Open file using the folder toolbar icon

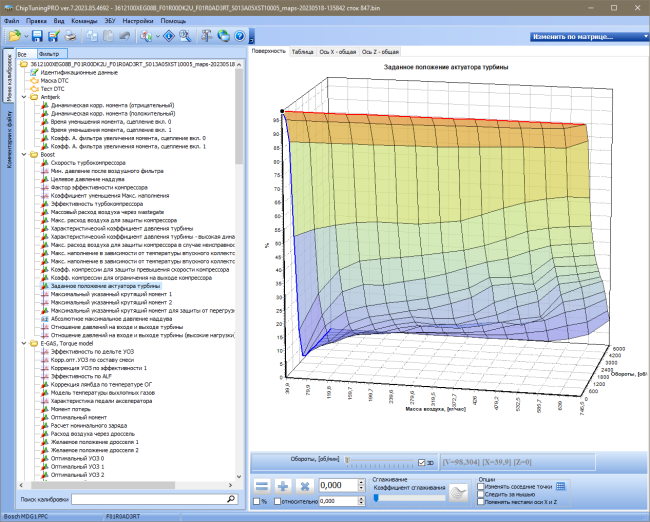(15, 36)
